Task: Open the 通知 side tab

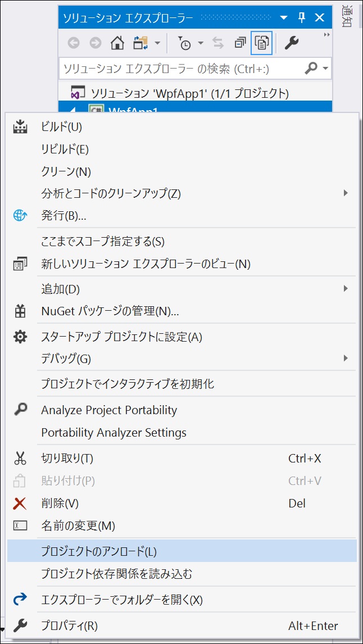Action: pos(347,16)
